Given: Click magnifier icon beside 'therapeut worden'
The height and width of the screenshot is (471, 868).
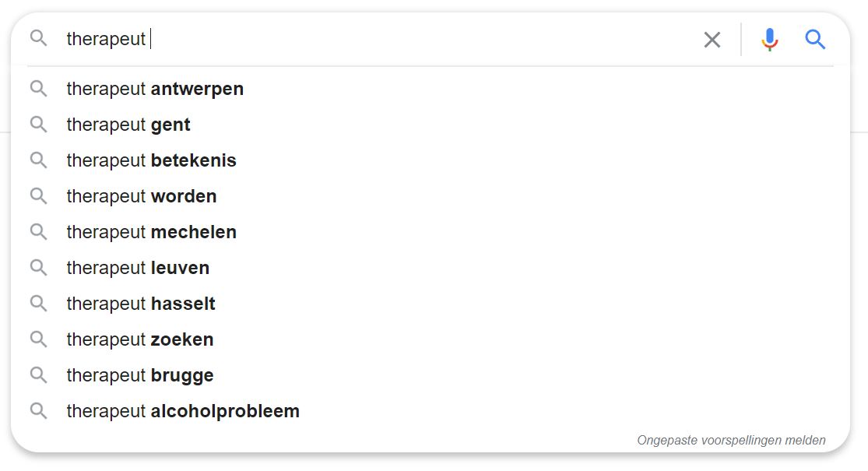Looking at the screenshot, I should point(39,196).
